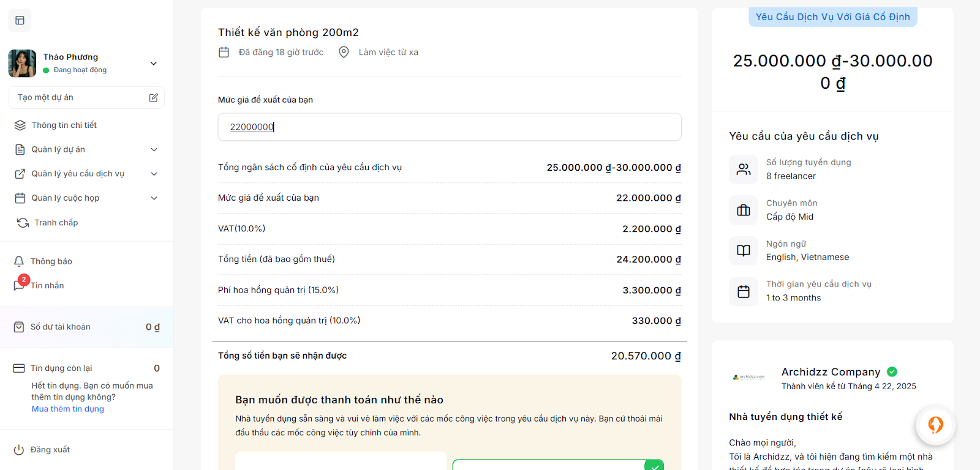Click the Mua thêm tín dụng link
The height and width of the screenshot is (470, 980).
pyautogui.click(x=68, y=409)
